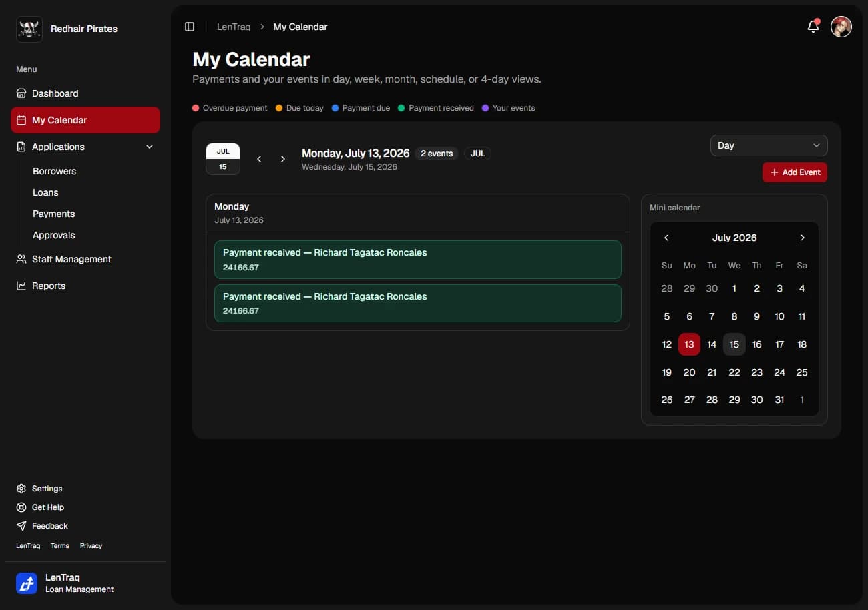This screenshot has width=868, height=610.
Task: Click the blue LenTraq logo icon
Action: click(27, 583)
